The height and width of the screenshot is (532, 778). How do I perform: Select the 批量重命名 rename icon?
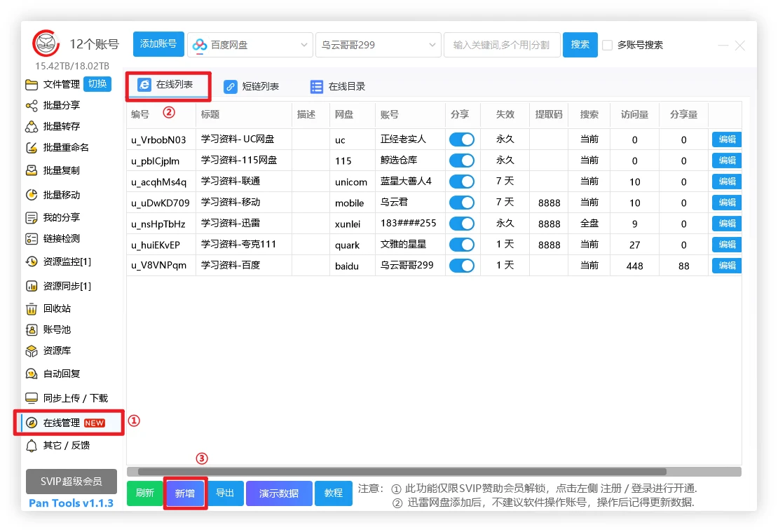pyautogui.click(x=32, y=148)
